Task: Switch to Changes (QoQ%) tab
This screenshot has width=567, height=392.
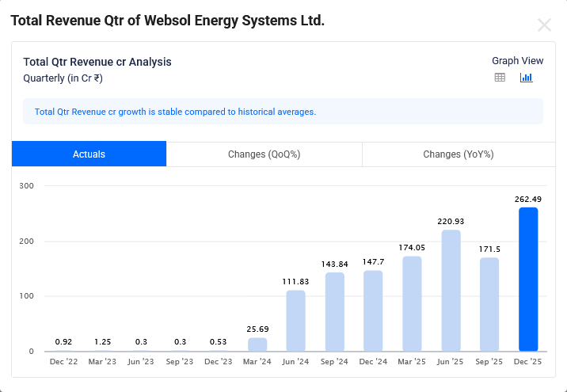Action: tap(264, 154)
